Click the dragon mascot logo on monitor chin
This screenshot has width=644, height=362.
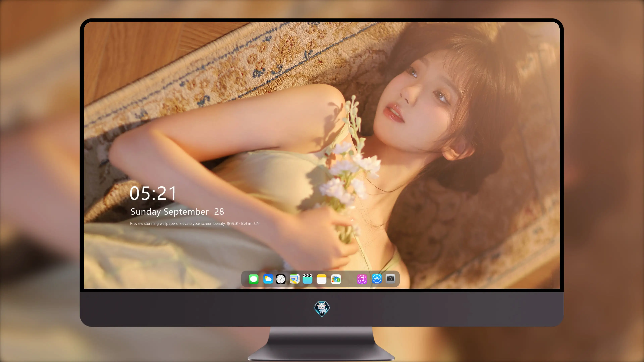tap(322, 309)
